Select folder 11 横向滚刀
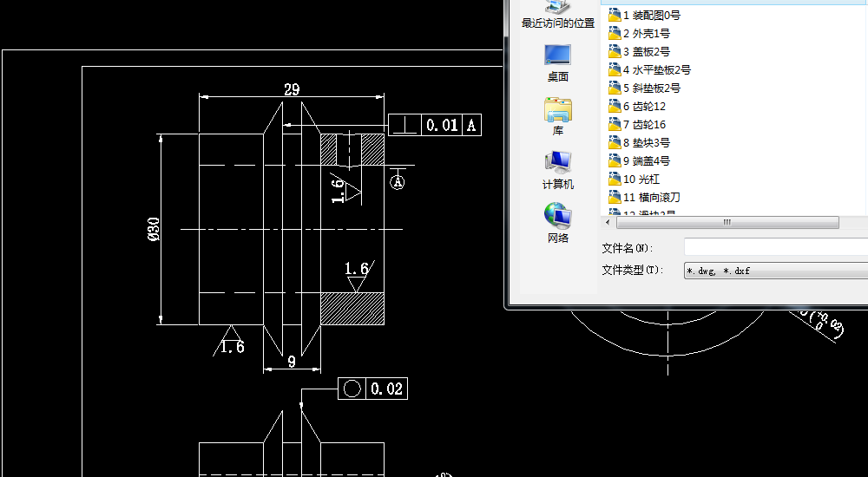 pos(644,197)
